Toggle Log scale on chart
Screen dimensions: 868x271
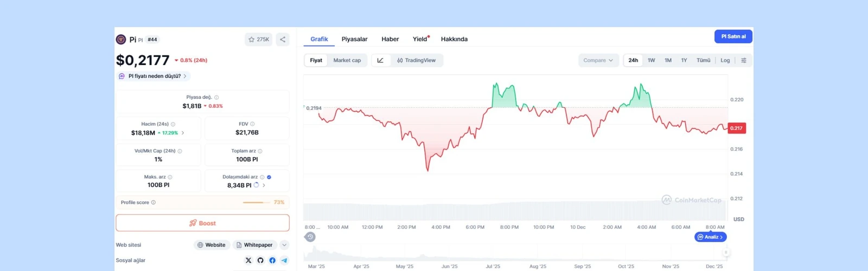pyautogui.click(x=725, y=60)
